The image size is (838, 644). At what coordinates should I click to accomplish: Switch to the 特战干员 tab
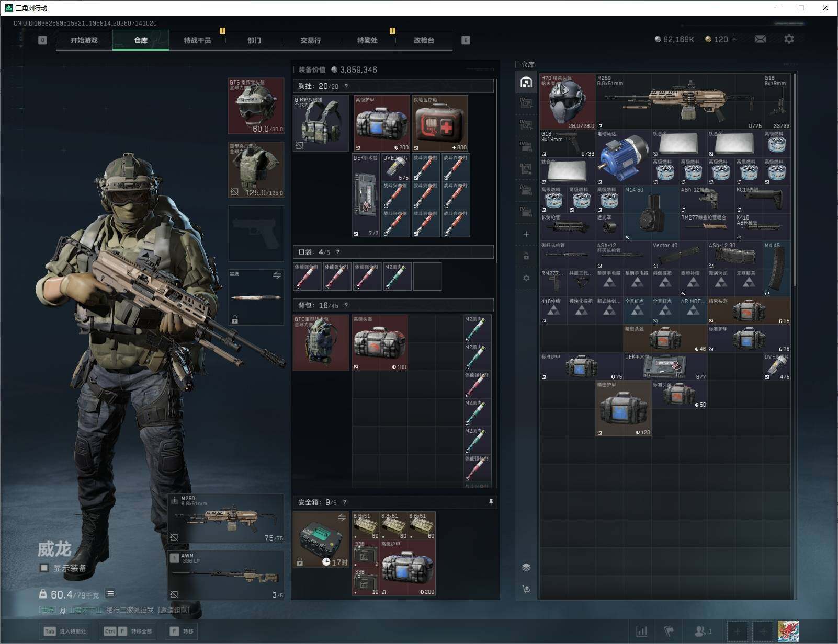click(x=197, y=40)
